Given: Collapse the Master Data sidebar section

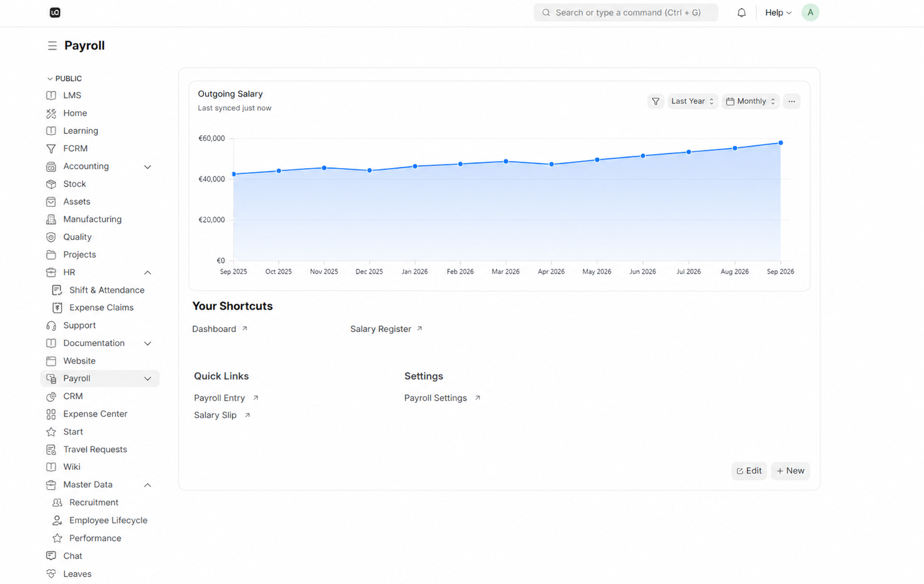Looking at the screenshot, I should [148, 485].
